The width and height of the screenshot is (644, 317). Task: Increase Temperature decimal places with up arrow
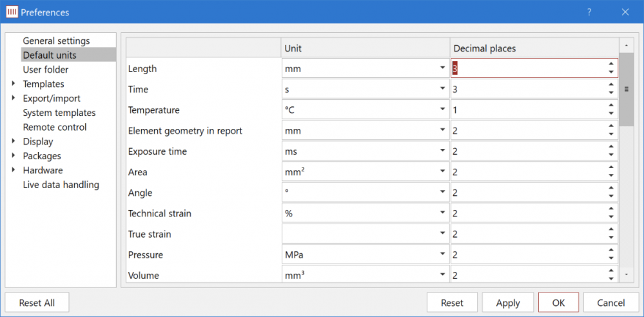610,106
